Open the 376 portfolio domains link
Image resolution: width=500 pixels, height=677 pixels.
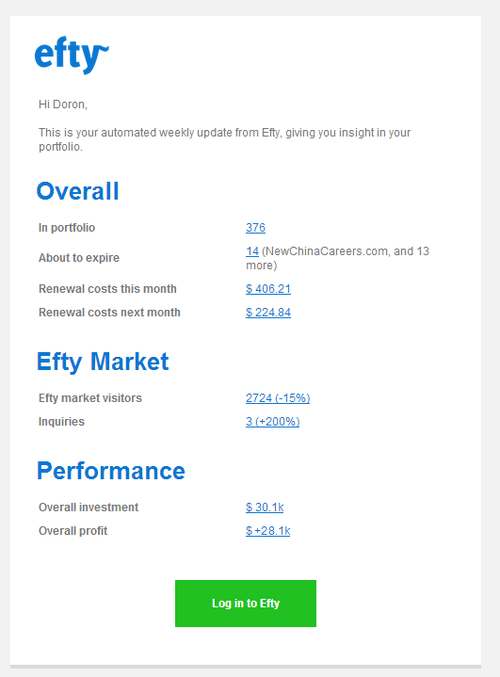(255, 228)
